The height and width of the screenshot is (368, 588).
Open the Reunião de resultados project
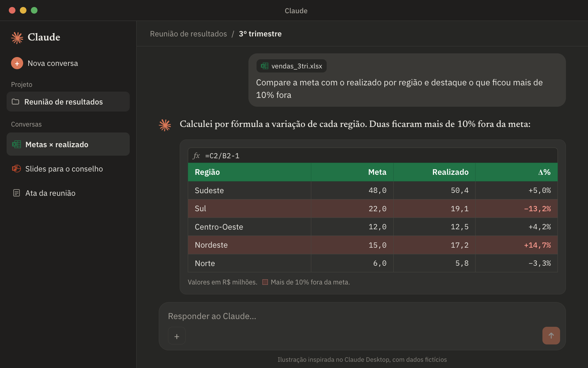click(x=68, y=102)
